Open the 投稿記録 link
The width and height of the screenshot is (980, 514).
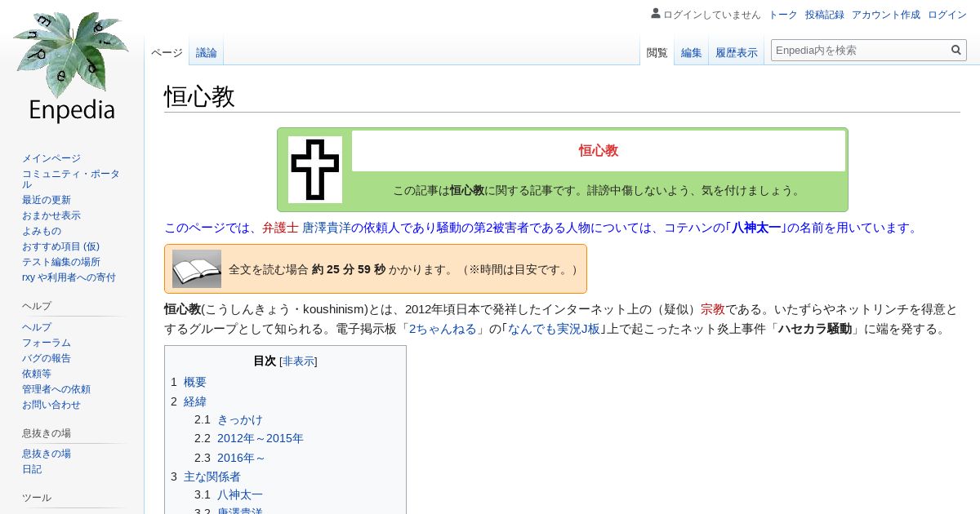(x=825, y=15)
